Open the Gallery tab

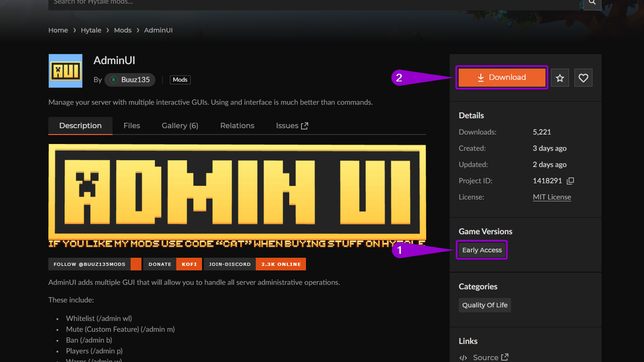click(x=179, y=125)
